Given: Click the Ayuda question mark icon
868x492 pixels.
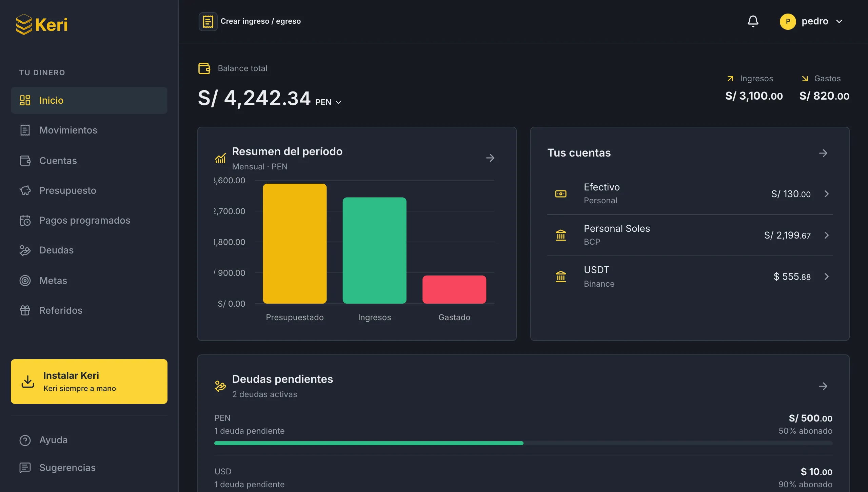Looking at the screenshot, I should tap(25, 440).
